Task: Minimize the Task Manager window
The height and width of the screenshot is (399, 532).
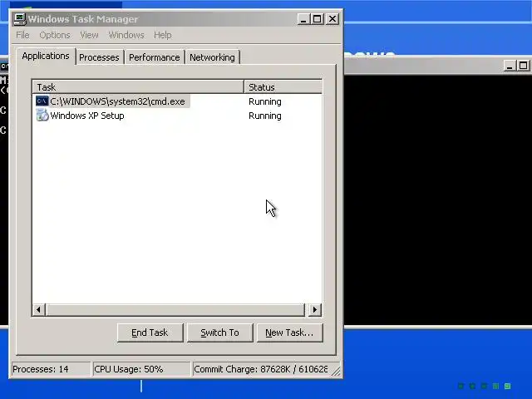Action: click(303, 19)
